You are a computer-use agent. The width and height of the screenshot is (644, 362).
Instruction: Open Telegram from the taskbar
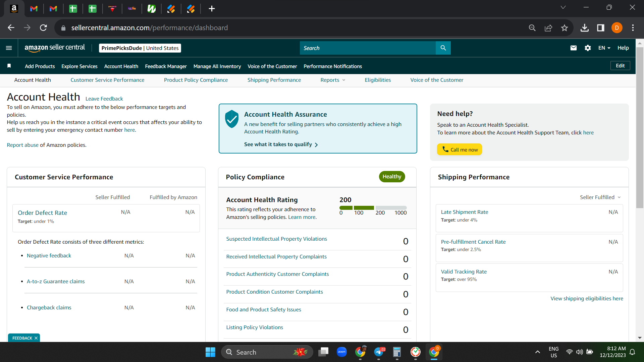(379, 352)
